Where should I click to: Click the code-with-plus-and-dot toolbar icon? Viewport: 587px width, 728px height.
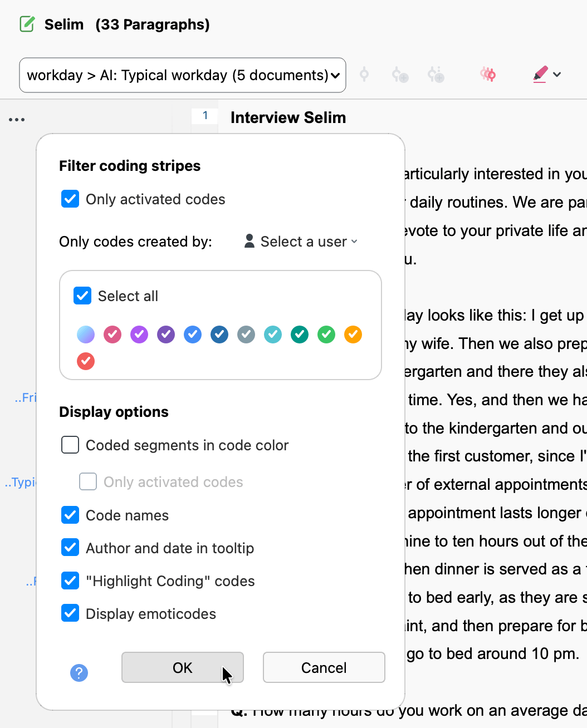pyautogui.click(x=436, y=74)
